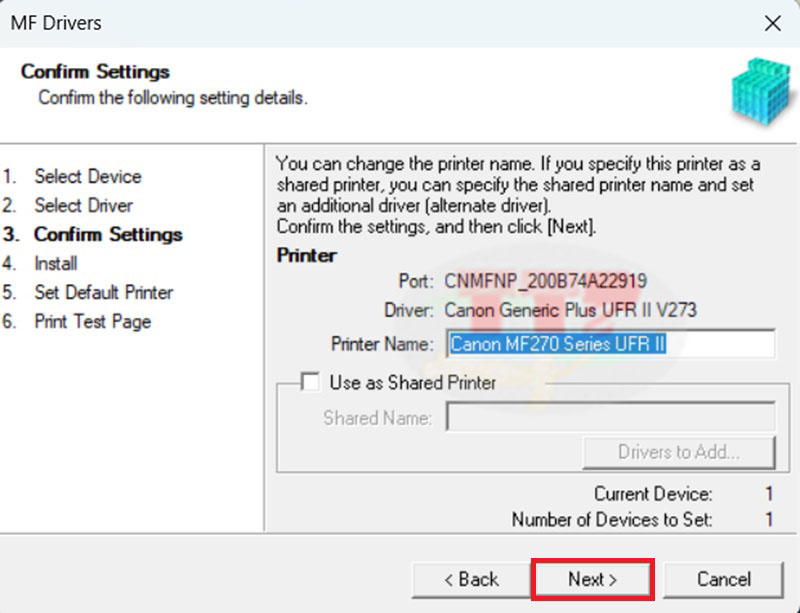Click the Current Device count

pos(769,494)
